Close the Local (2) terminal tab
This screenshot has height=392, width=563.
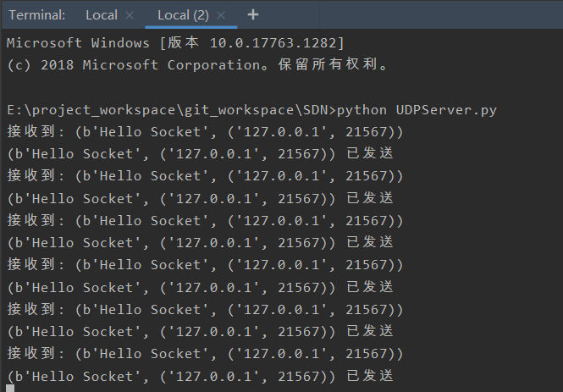coord(221,15)
